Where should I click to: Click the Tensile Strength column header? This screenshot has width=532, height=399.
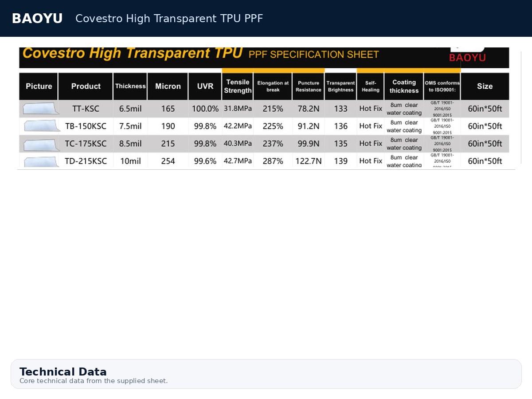(x=238, y=86)
